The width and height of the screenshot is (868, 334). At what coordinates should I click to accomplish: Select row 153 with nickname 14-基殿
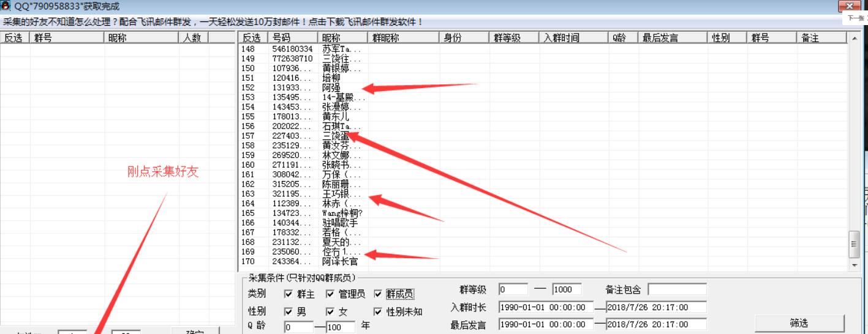(x=543, y=97)
